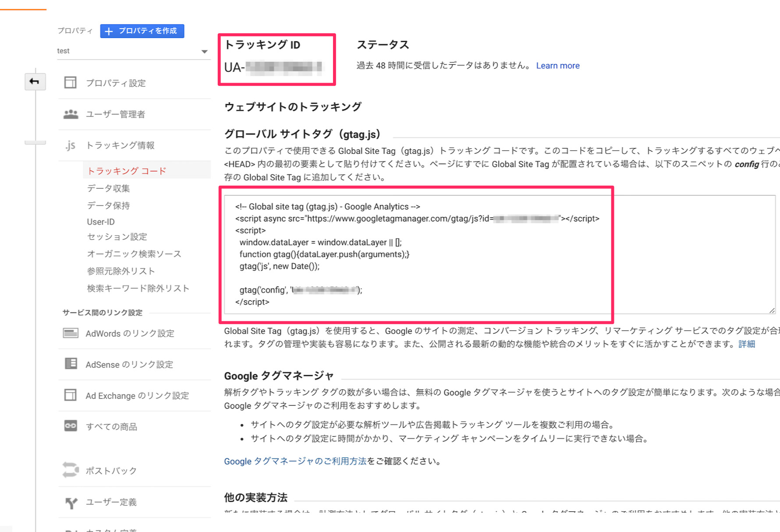Click the back arrow button
Viewport: 780px width, 532px height.
(35, 81)
